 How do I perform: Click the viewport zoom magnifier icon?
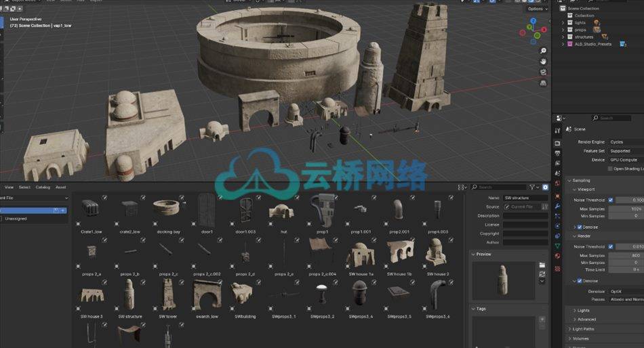543,51
